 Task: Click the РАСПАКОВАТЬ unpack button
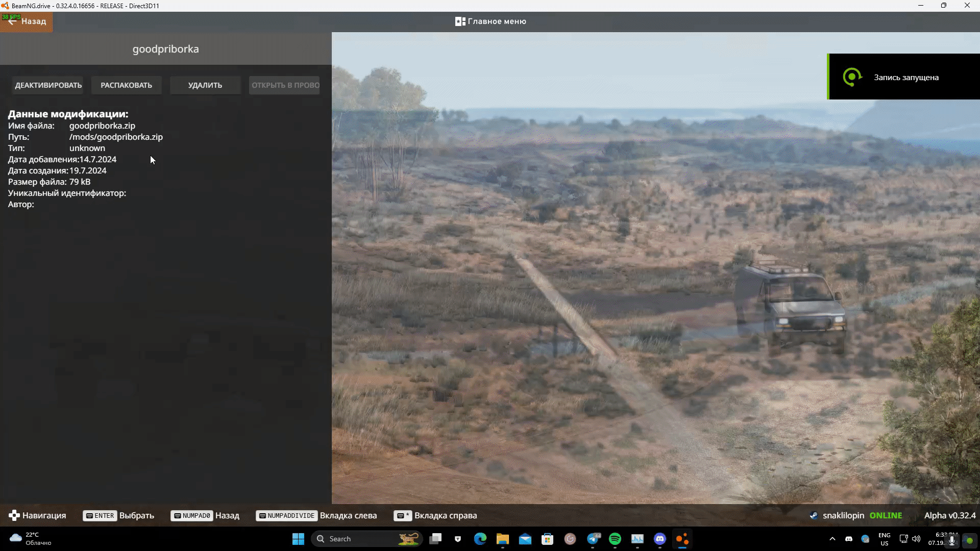126,85
